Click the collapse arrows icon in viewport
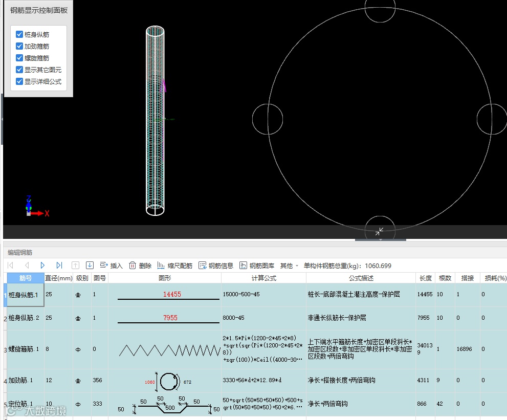Screen dimensions: 507x420 tap(379, 231)
